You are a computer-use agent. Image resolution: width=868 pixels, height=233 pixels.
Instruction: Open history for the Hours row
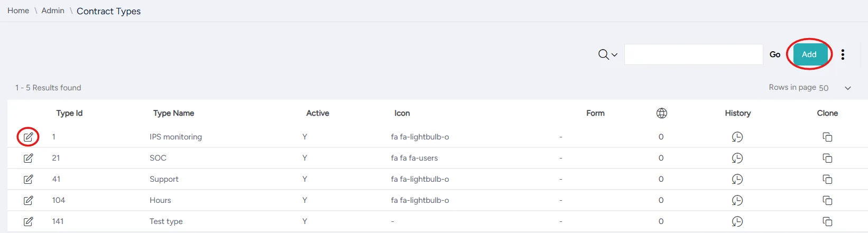(x=737, y=200)
